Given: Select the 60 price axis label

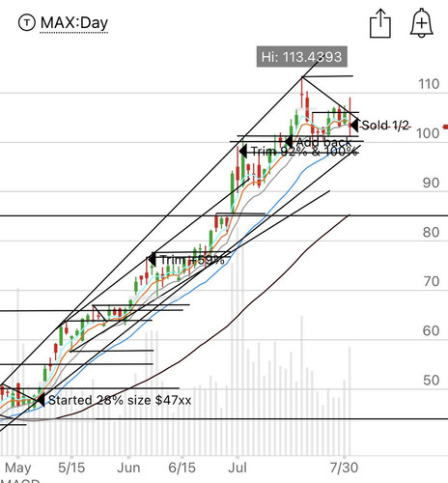Looking at the screenshot, I should pyautogui.click(x=431, y=330).
